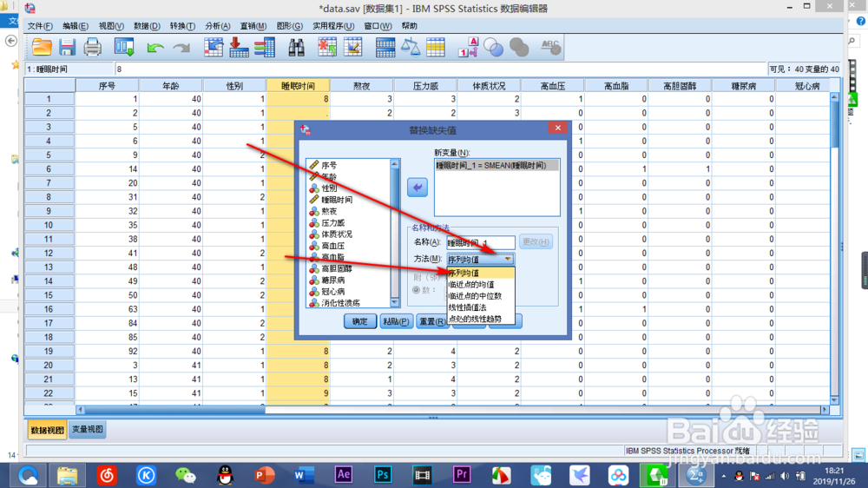This screenshot has height=488, width=868.
Task: Click row header 19 in data grid
Action: pos(49,351)
